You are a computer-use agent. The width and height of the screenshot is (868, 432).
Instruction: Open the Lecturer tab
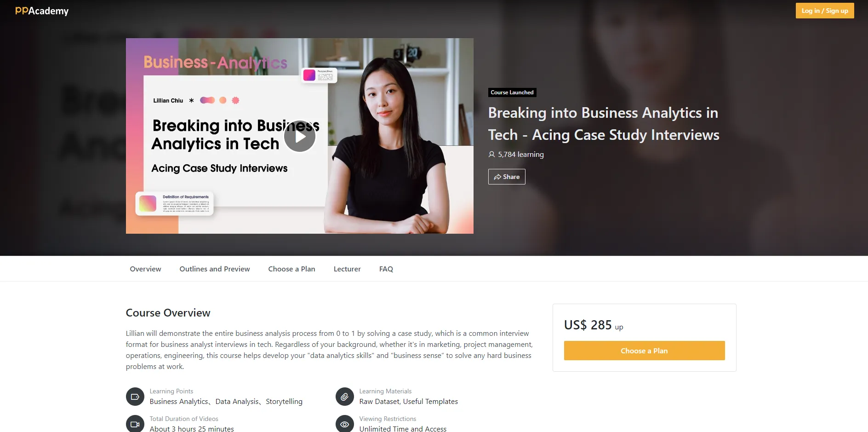pos(347,269)
